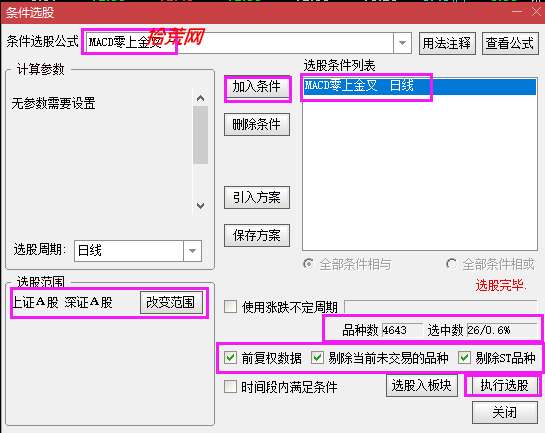Click 上证A股 深证A股 range text
This screenshot has width=545, height=433.
click(x=63, y=302)
